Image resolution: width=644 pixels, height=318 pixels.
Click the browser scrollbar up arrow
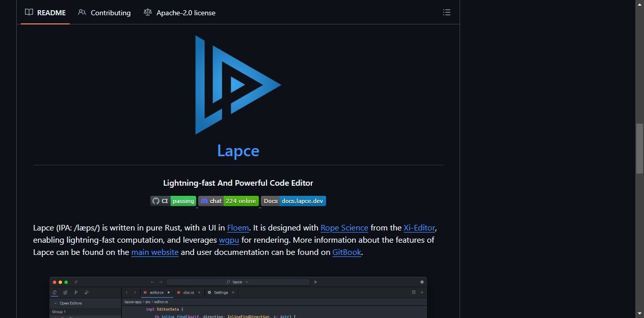pos(639,4)
